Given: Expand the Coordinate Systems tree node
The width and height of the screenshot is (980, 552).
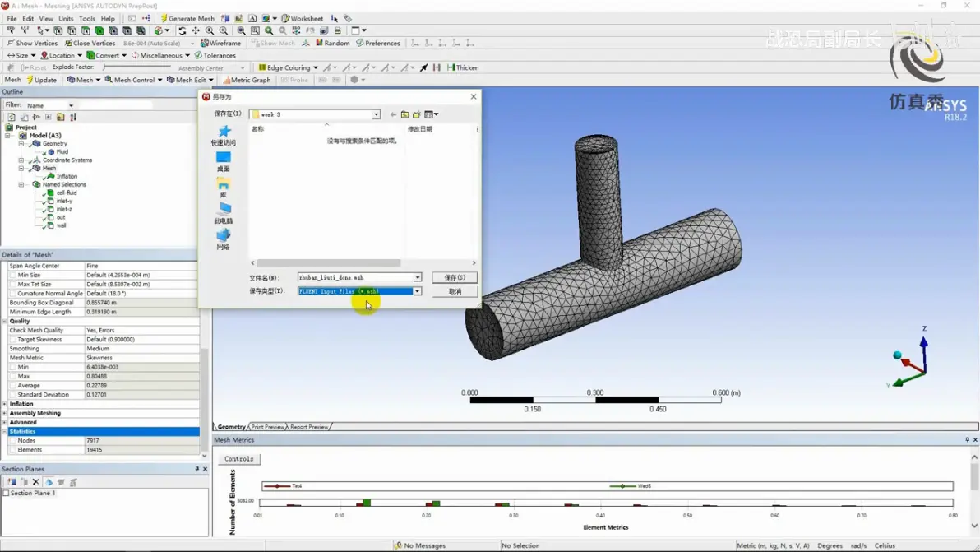Looking at the screenshot, I should 21,160.
